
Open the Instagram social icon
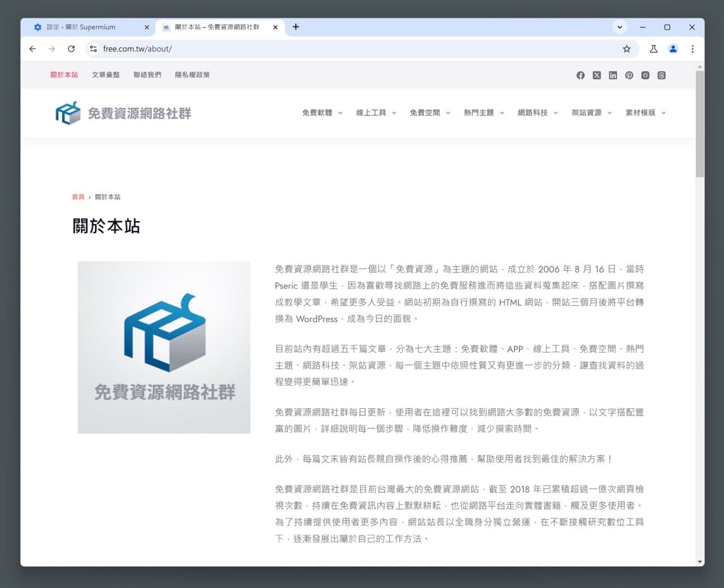[x=645, y=75]
